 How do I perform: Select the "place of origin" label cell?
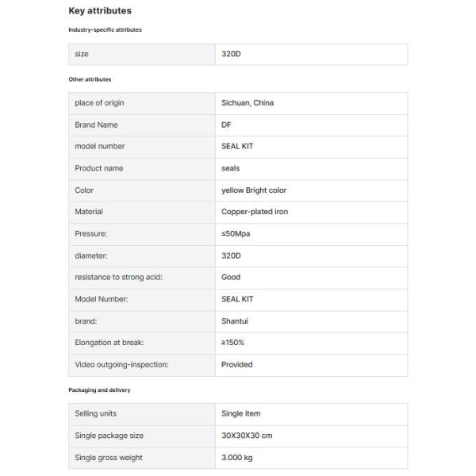[99, 103]
